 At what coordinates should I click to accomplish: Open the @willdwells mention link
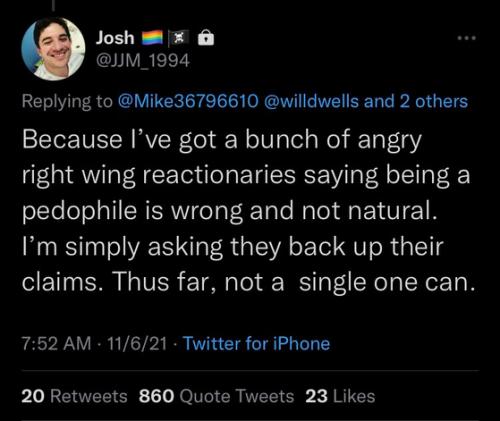click(312, 101)
